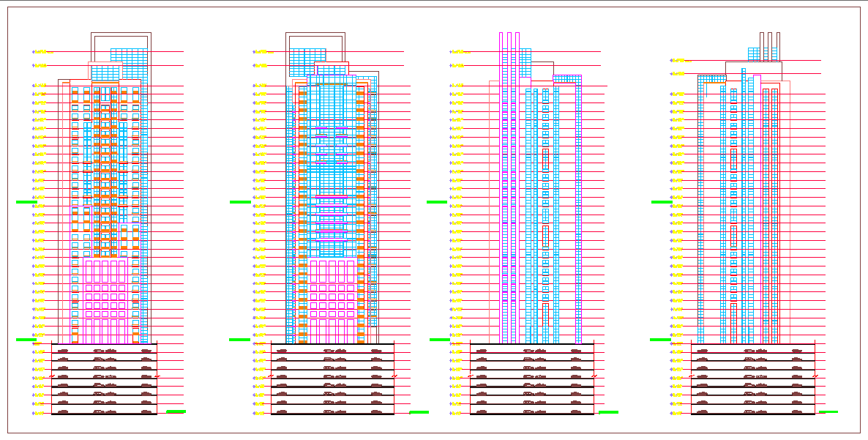Click the ground-level green bar left of fourth elevation

coord(660,339)
